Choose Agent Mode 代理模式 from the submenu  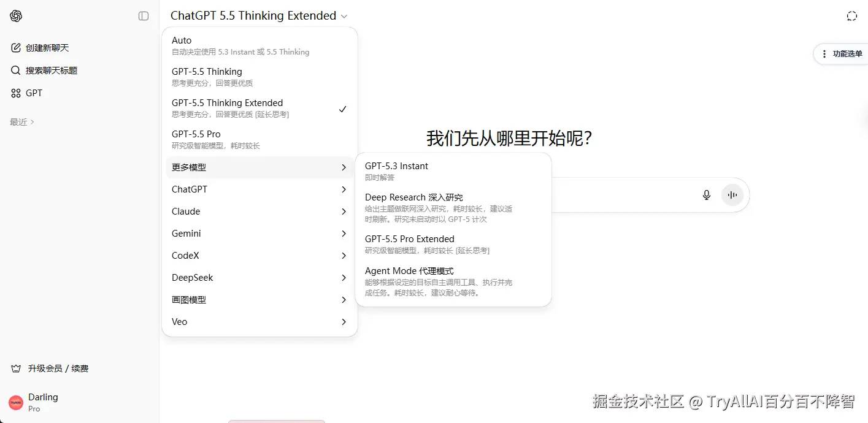453,281
